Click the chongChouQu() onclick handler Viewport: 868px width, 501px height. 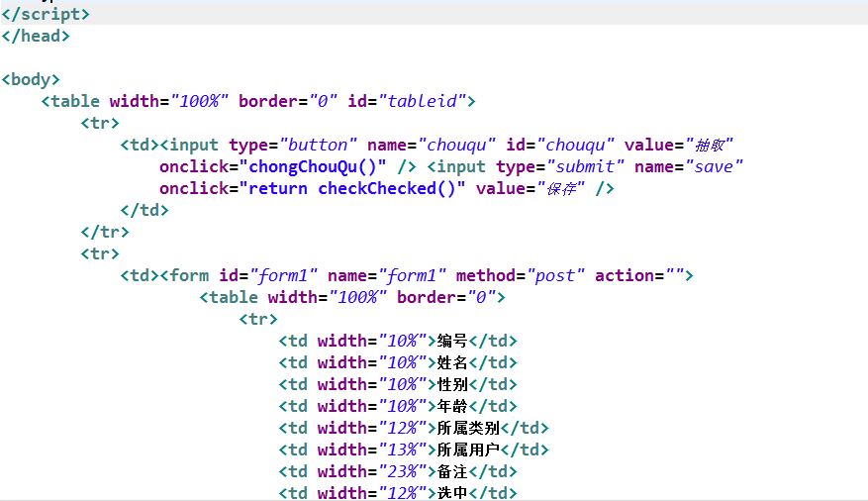(x=313, y=166)
